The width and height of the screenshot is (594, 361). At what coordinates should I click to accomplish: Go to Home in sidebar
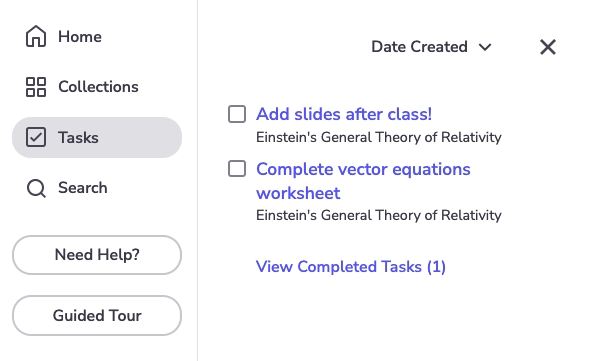(x=80, y=37)
